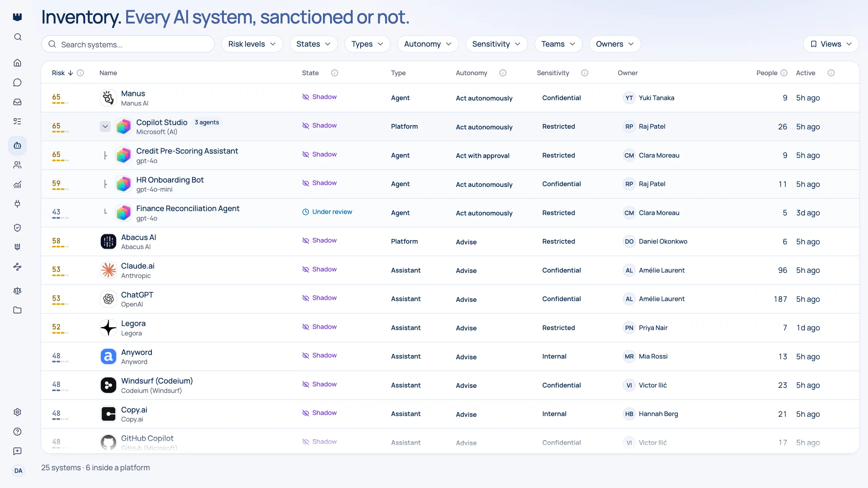This screenshot has width=868, height=488.
Task: Open the Teams filter dropdown
Action: (558, 44)
